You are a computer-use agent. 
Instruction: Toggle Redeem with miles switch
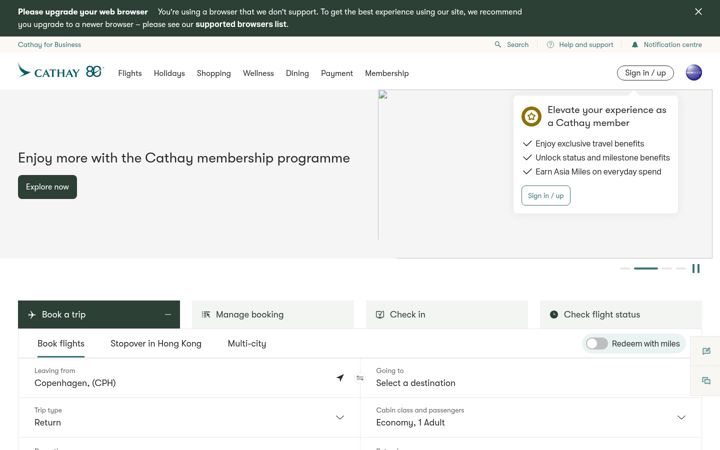tap(596, 343)
